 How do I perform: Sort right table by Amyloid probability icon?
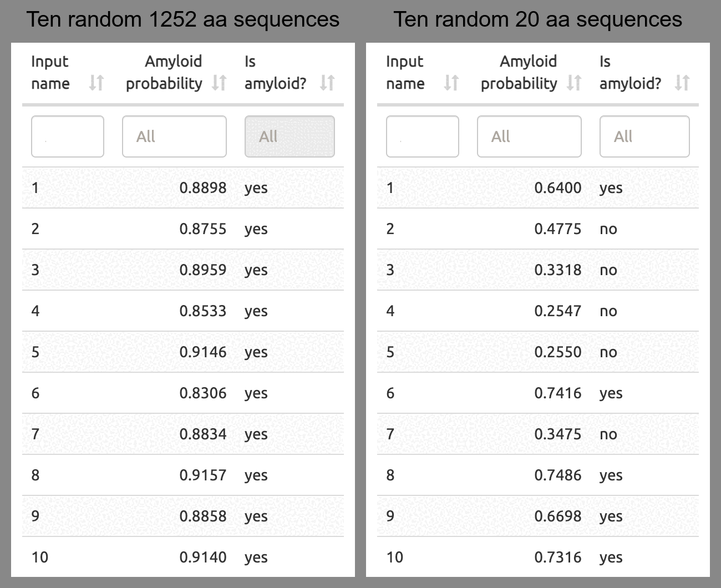pyautogui.click(x=575, y=83)
